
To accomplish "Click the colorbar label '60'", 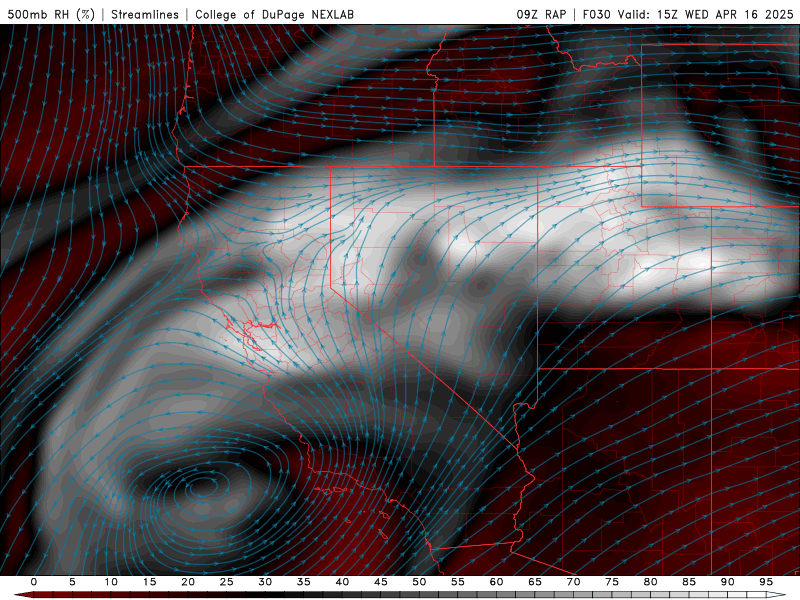I will click(x=496, y=582).
